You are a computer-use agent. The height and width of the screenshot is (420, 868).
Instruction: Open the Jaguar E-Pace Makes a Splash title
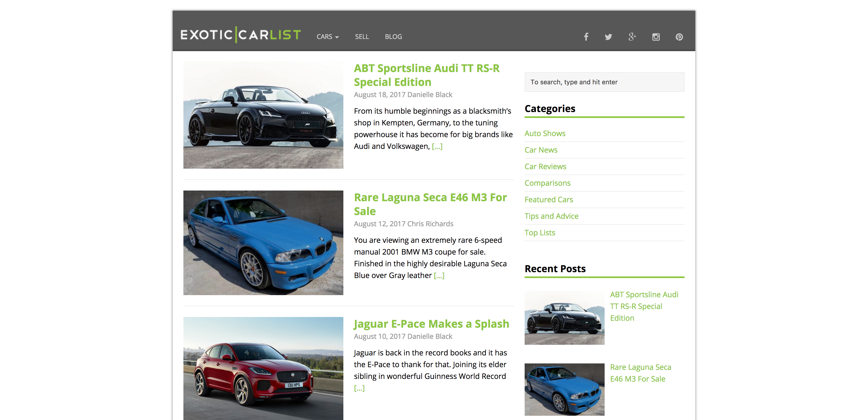pyautogui.click(x=431, y=324)
